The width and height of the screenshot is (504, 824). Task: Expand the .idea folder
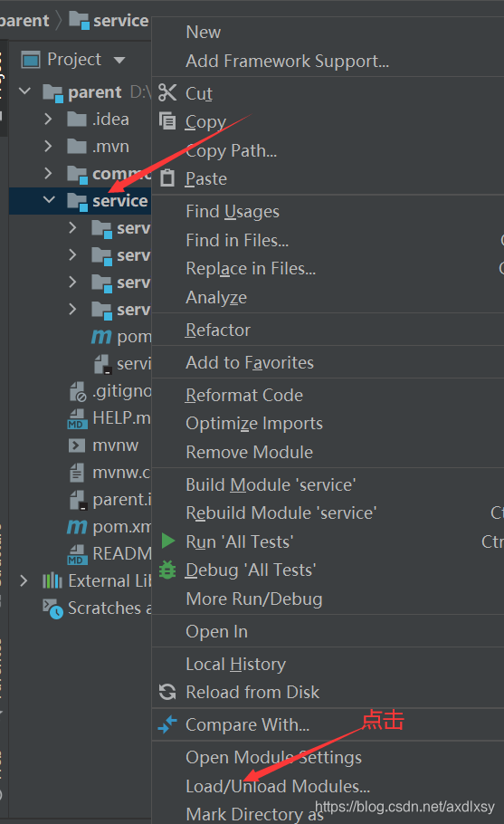tap(48, 119)
